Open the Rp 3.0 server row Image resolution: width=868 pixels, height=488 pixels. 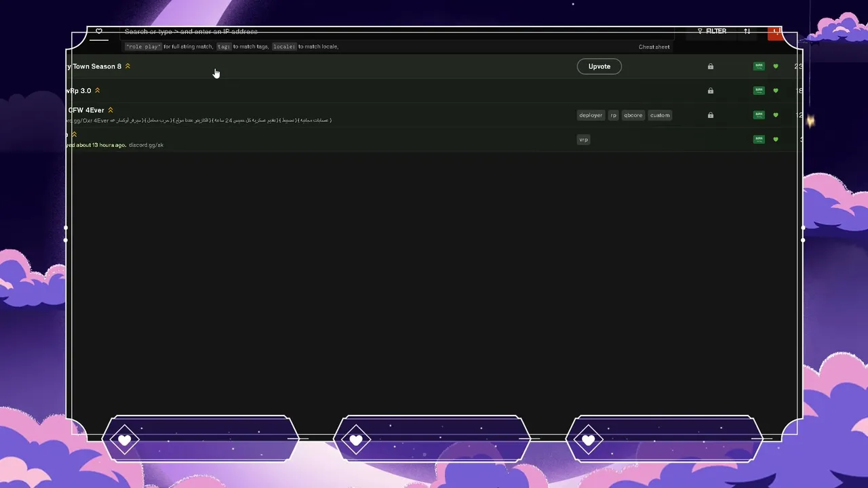click(x=434, y=91)
